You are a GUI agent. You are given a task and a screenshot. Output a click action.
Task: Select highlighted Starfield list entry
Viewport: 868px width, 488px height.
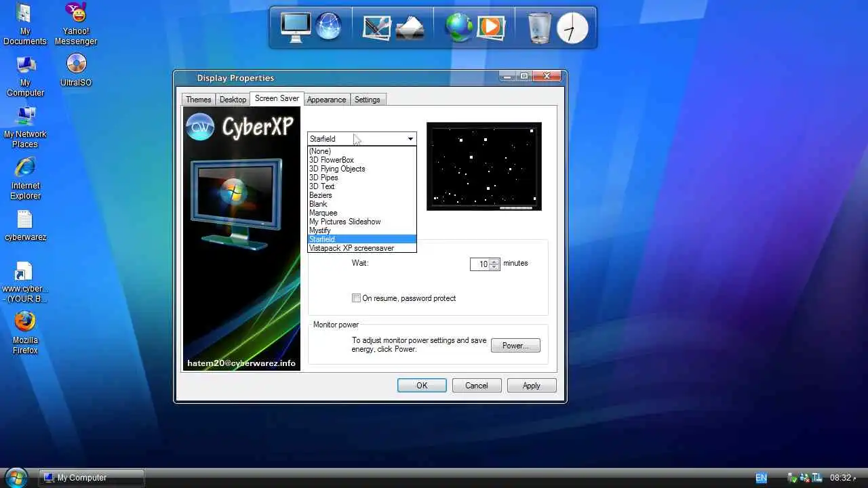click(361, 239)
